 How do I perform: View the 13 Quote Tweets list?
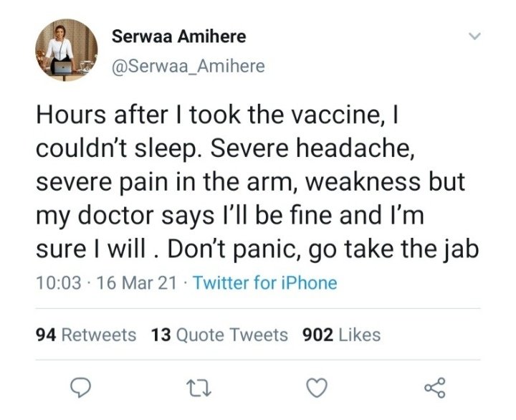tap(219, 335)
